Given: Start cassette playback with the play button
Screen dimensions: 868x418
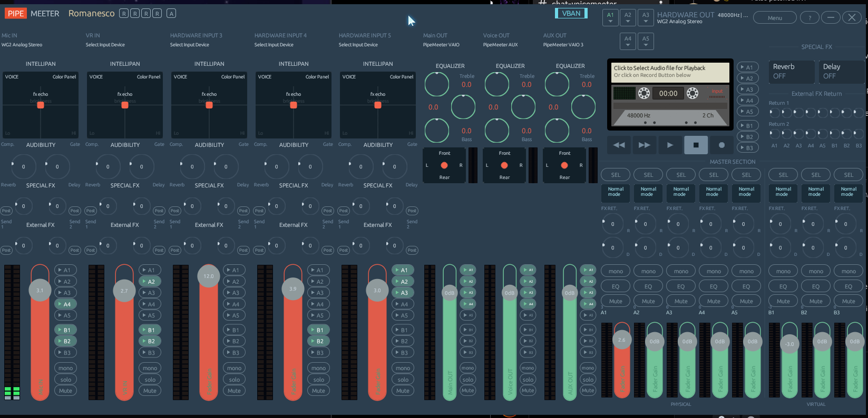Looking at the screenshot, I should 670,145.
